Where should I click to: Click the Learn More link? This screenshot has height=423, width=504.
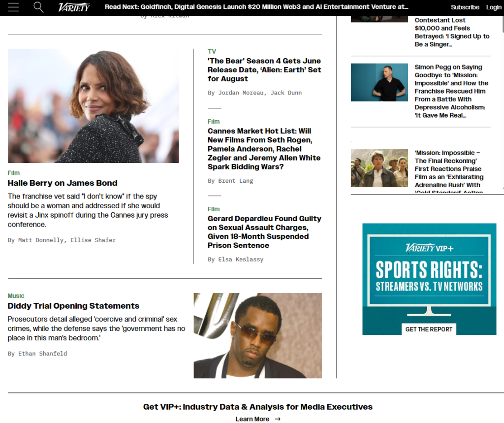(x=252, y=419)
